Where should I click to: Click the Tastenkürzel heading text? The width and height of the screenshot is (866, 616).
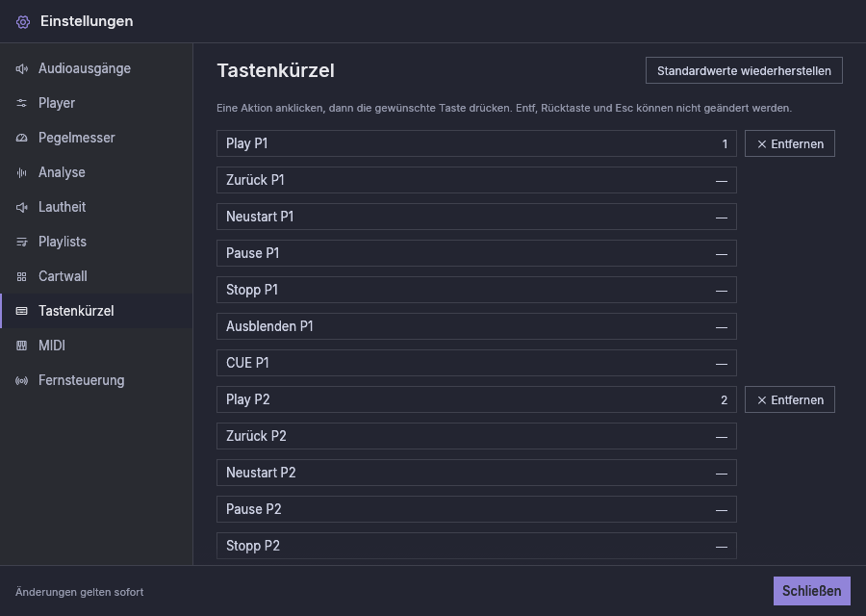tap(275, 70)
